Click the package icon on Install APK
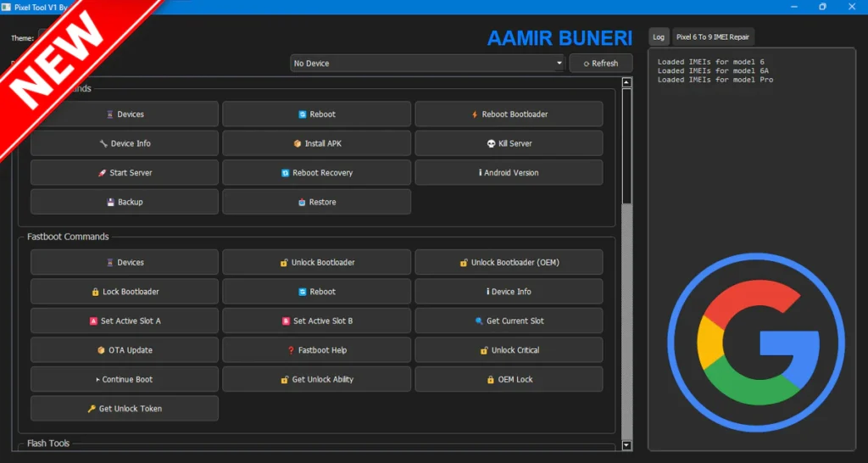The width and height of the screenshot is (868, 463). tap(298, 143)
